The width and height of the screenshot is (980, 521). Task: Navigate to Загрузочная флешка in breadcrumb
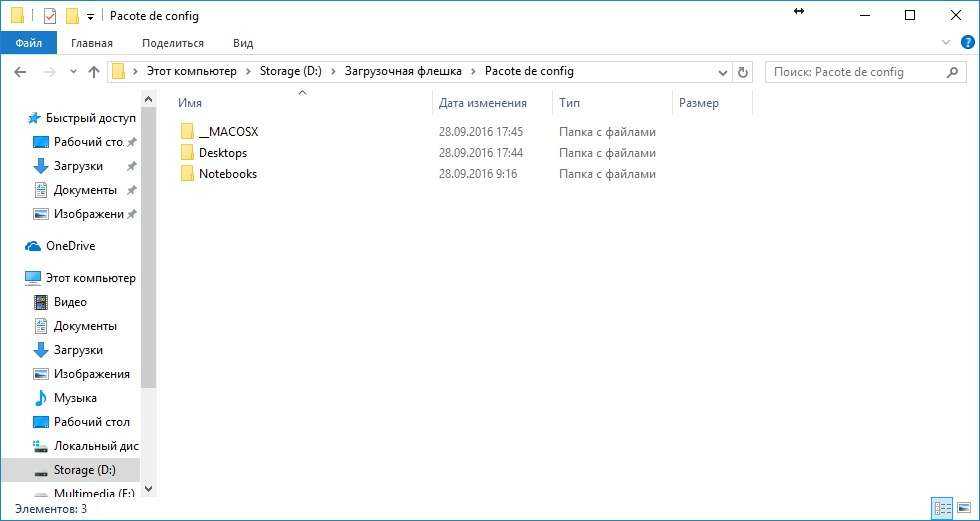click(x=403, y=72)
